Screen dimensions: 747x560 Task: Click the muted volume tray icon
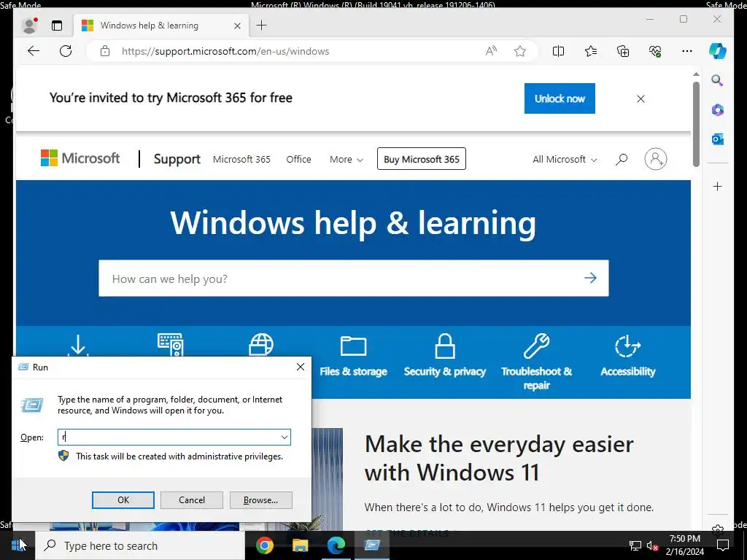coord(653,545)
